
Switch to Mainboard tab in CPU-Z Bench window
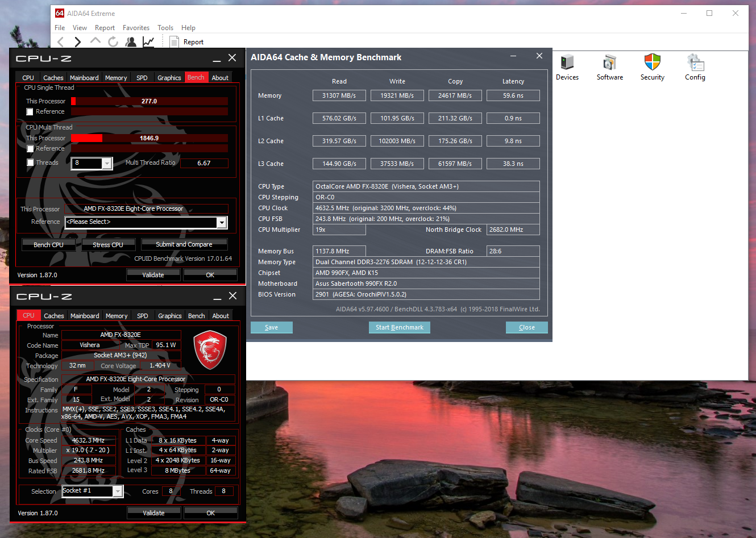[x=84, y=78]
